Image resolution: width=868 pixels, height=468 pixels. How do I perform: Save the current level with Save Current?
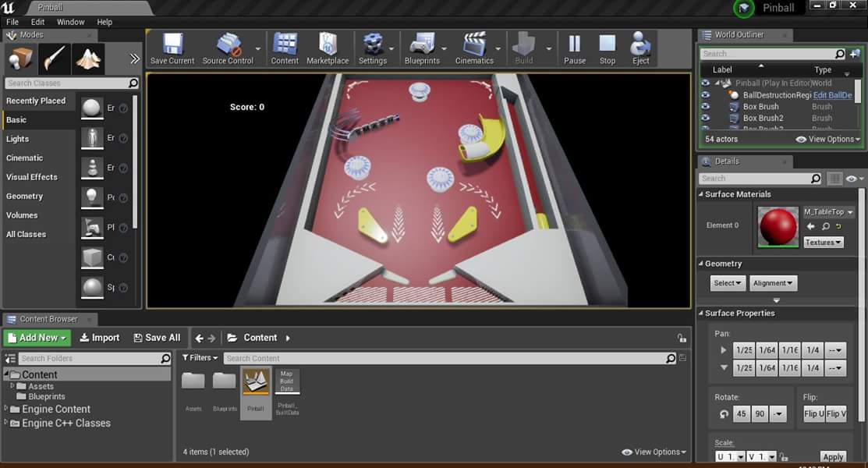click(x=172, y=48)
